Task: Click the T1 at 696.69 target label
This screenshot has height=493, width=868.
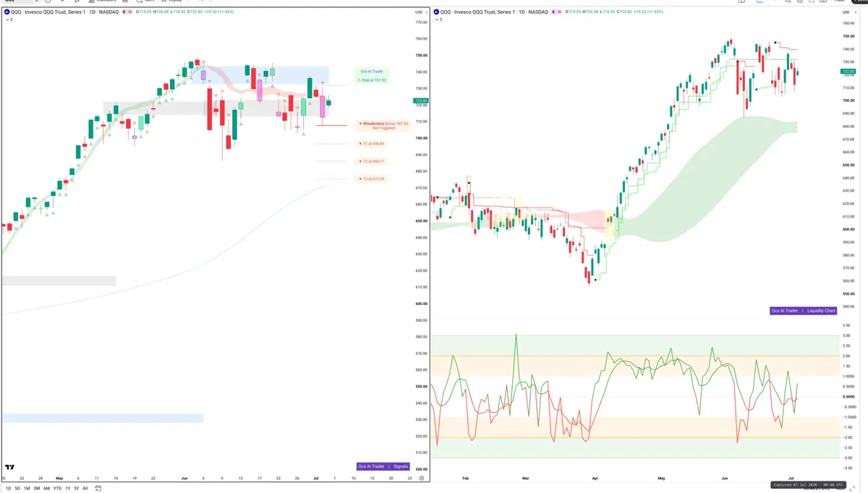Action: [371, 144]
